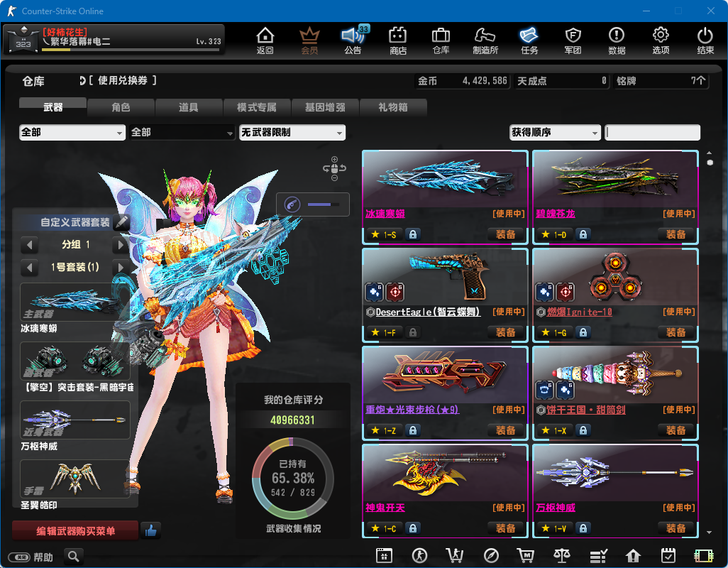
Task: Click 装备 on the 饼干王国·甜筒剑 card
Action: (x=675, y=430)
